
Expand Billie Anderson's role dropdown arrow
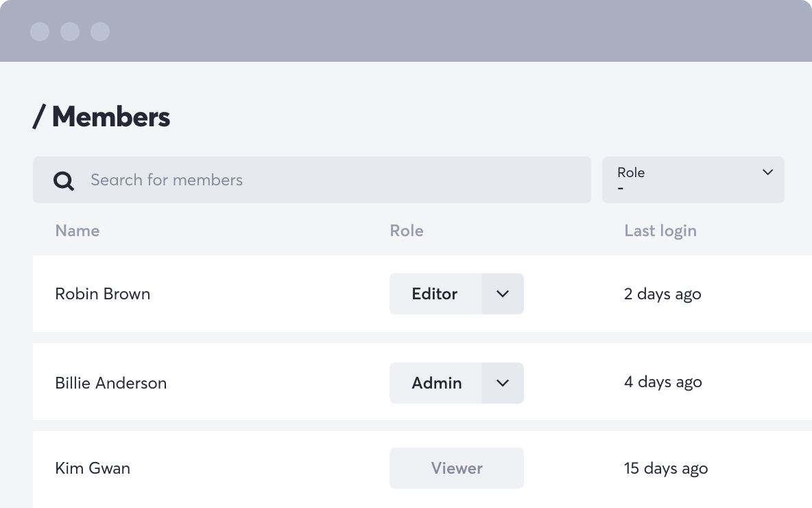502,383
